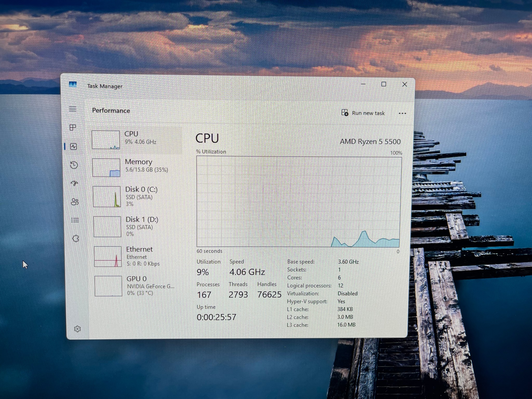Screen dimensions: 532x399
Task: Click the L3 cache 16.0 MB value
Action: [x=346, y=325]
